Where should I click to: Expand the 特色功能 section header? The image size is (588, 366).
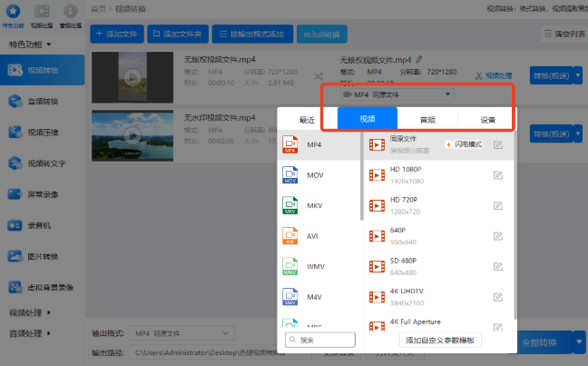pyautogui.click(x=30, y=45)
